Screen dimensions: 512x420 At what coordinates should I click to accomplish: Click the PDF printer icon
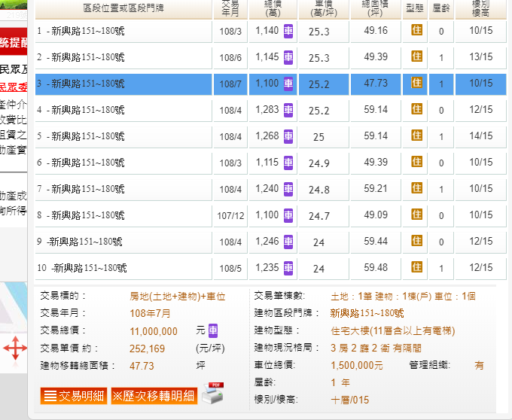[213, 393]
